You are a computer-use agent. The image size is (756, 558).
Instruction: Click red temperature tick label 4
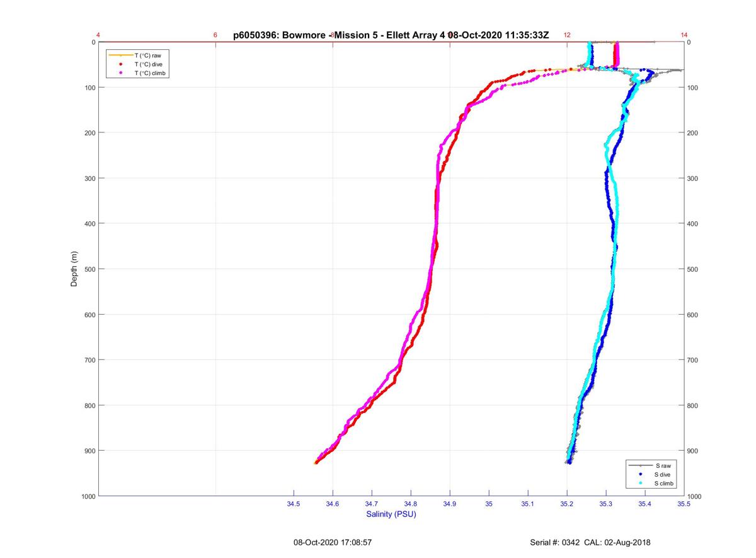pos(98,35)
